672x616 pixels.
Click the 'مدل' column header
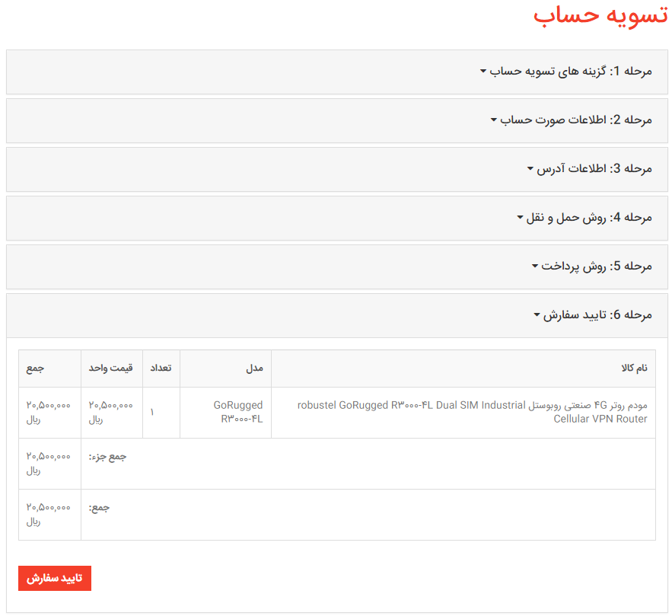[254, 369]
